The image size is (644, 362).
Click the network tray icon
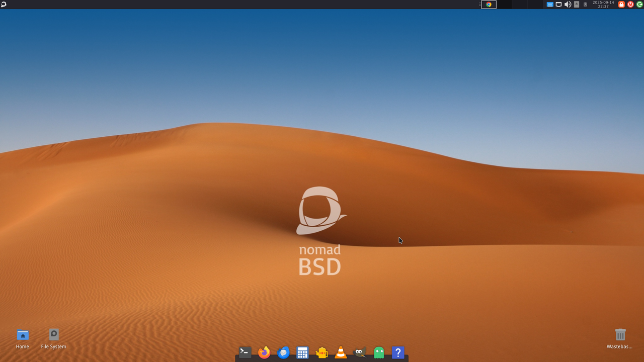click(558, 5)
